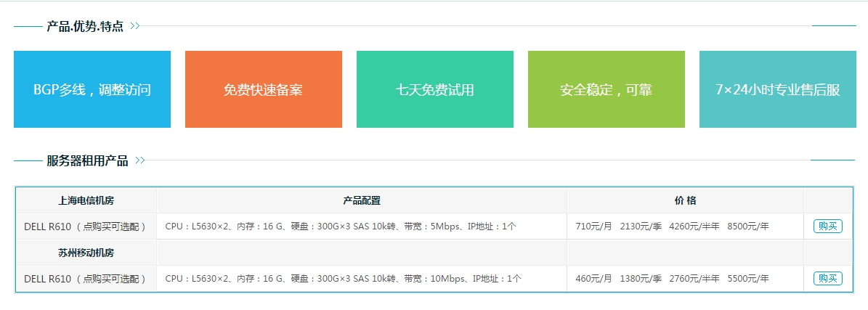The width and height of the screenshot is (868, 310).
Task: Select the 上海电信机房 header cell
Action: (86, 200)
